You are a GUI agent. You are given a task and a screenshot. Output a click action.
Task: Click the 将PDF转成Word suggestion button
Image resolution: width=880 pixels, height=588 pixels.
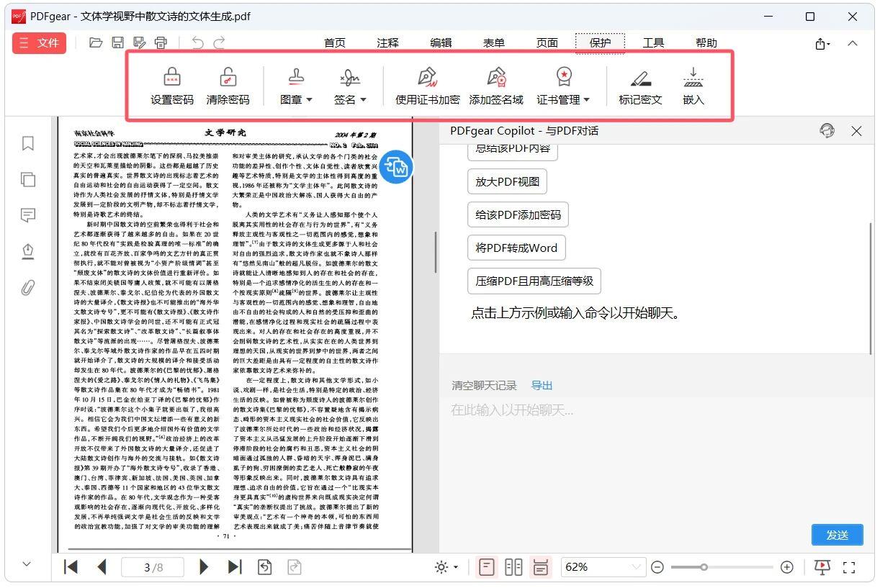(x=516, y=248)
